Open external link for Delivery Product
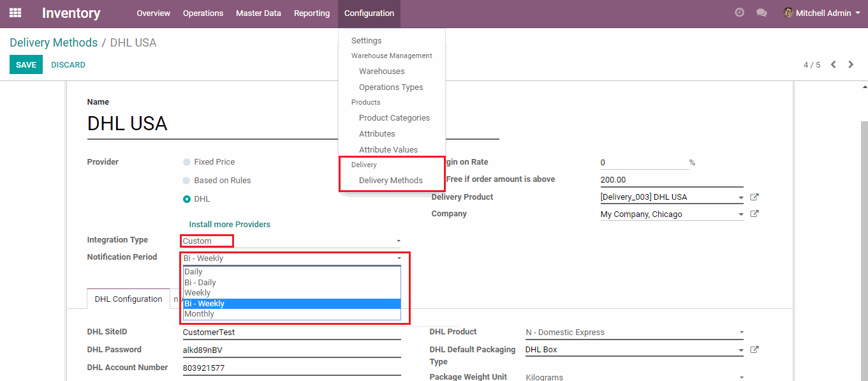Image resolution: width=868 pixels, height=381 pixels. pos(754,197)
